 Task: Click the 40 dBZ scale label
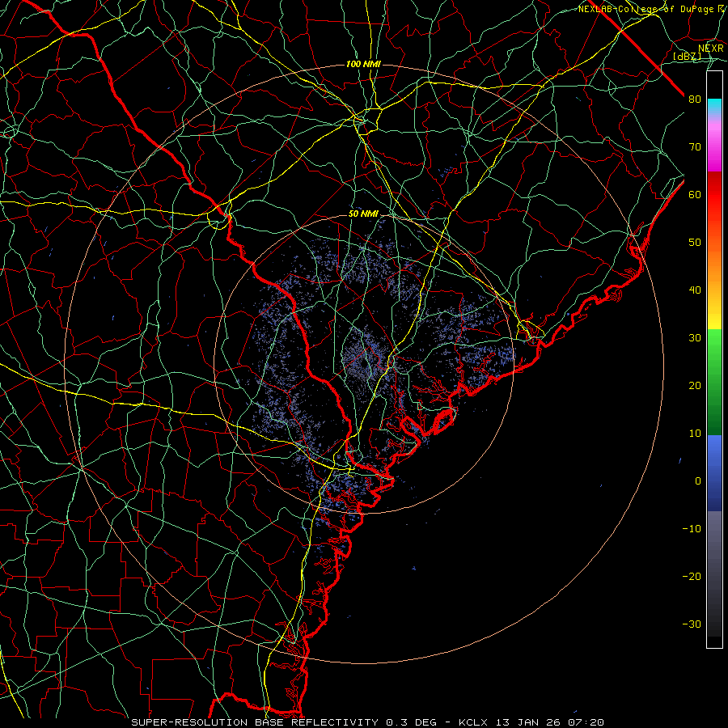tap(695, 290)
